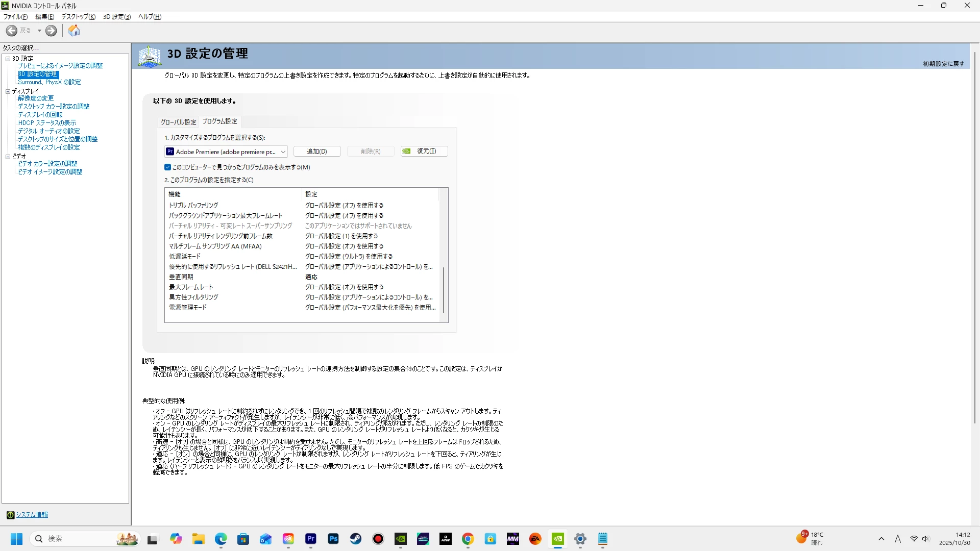Viewport: 980px width, 551px height.
Task: Open the back history dropdown arrow
Action: (x=39, y=31)
